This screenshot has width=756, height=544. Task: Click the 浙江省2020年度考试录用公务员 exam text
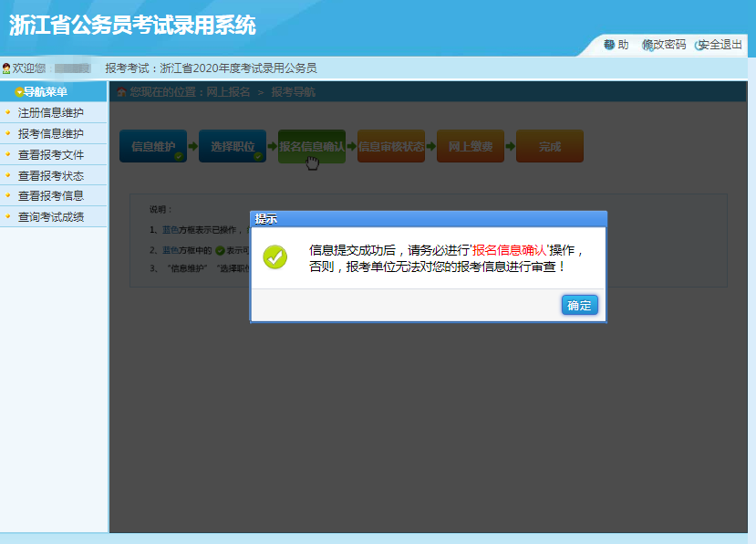point(238,68)
